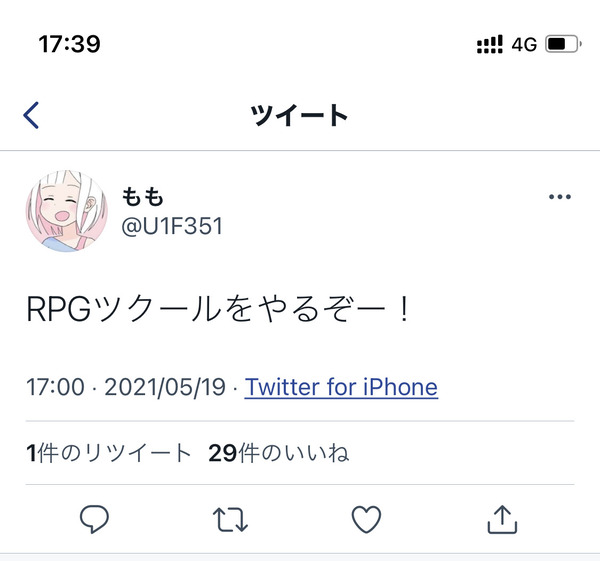
Task: Tap the battery indicator in status bar
Action: [x=563, y=44]
